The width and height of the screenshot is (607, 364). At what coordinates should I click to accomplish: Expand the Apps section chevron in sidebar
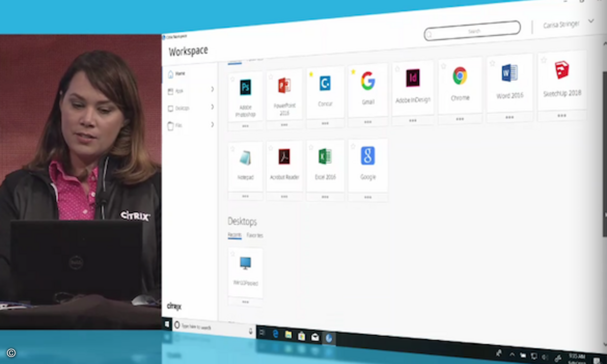click(212, 89)
